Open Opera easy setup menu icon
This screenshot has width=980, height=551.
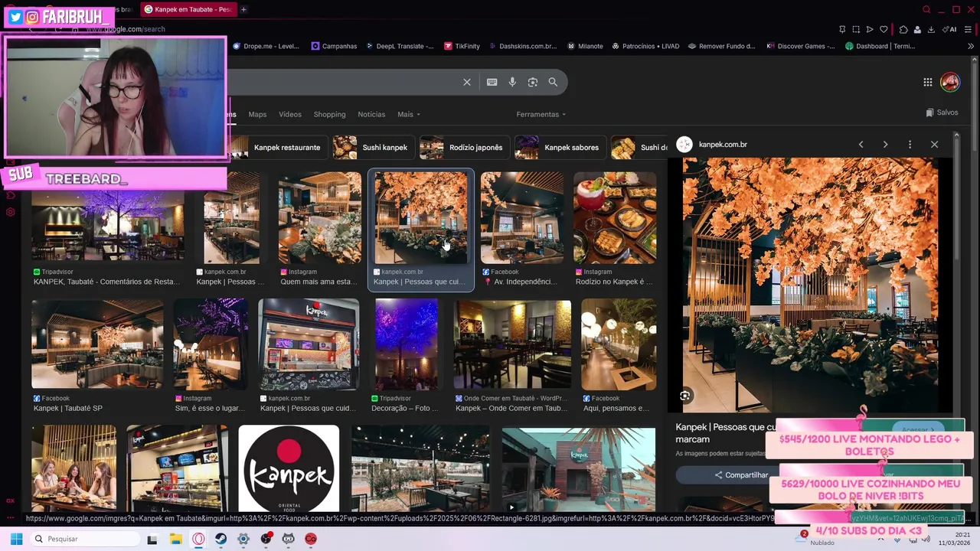969,30
